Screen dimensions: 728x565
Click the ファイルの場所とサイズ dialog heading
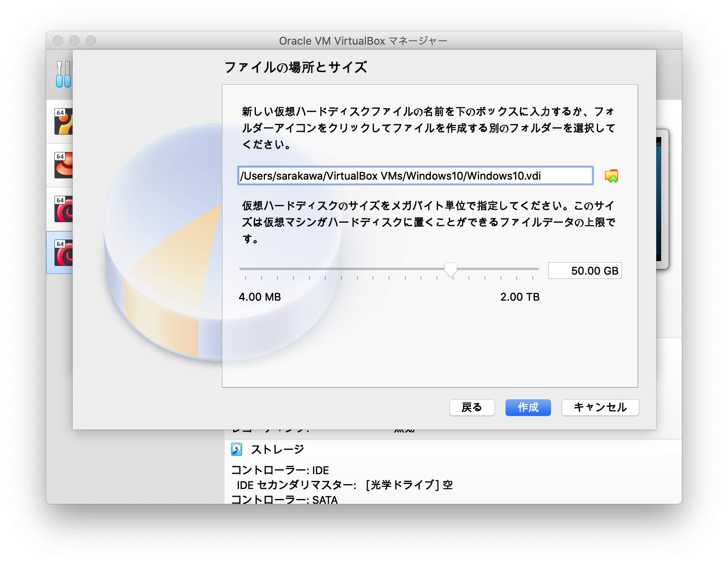[x=295, y=67]
